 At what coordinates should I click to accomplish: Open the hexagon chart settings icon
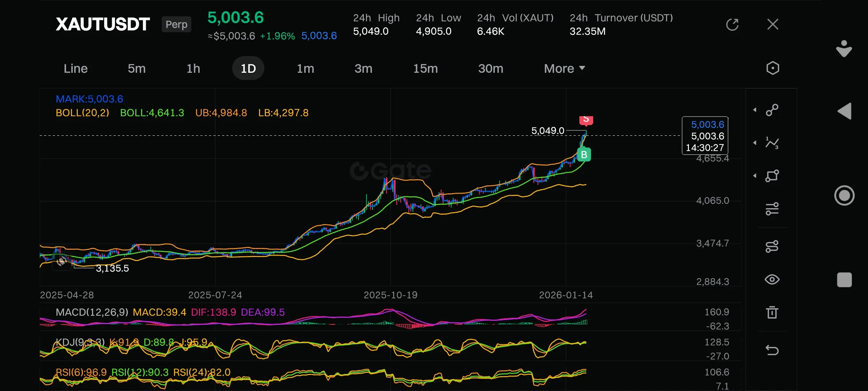[773, 68]
